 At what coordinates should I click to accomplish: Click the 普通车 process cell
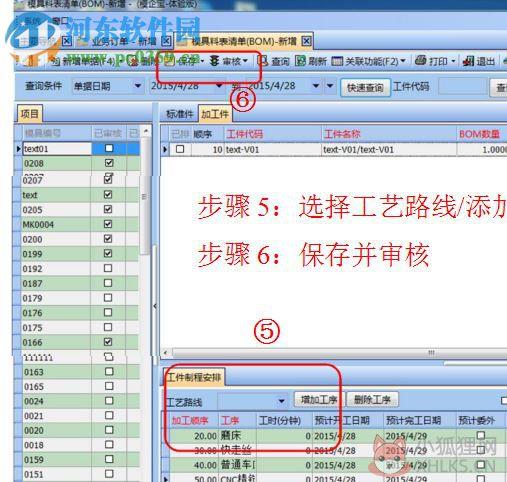[x=237, y=465]
